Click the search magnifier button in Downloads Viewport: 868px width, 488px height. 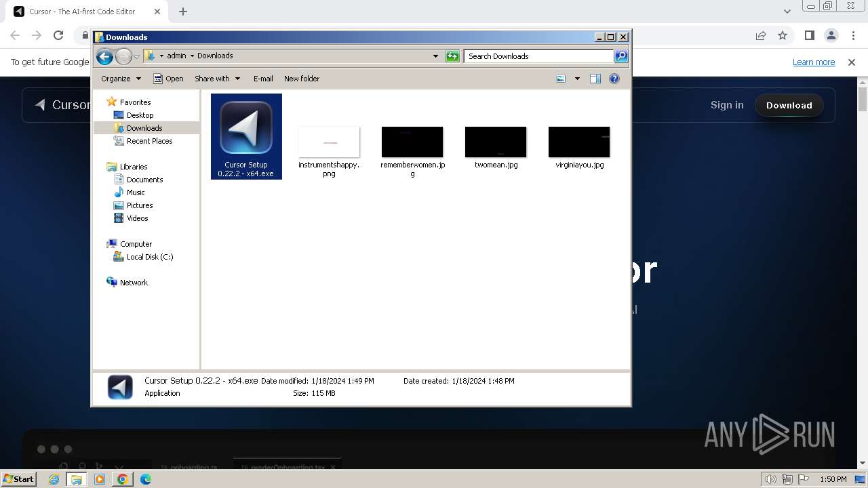(x=621, y=56)
